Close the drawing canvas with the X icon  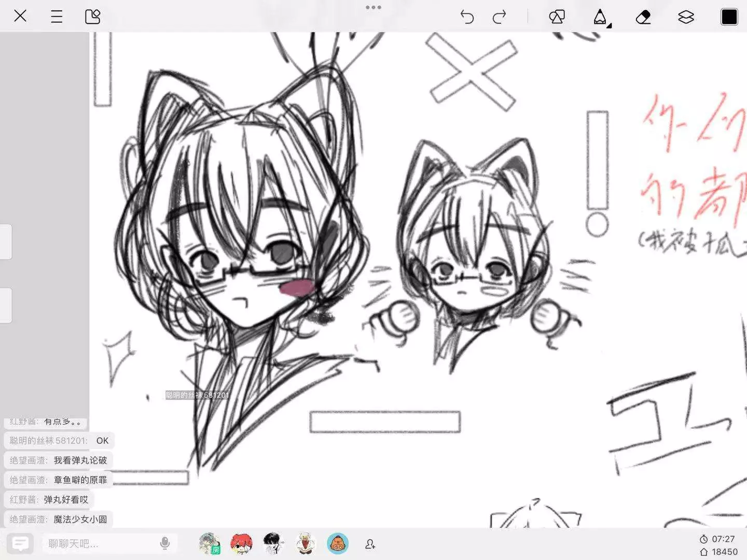pyautogui.click(x=20, y=16)
